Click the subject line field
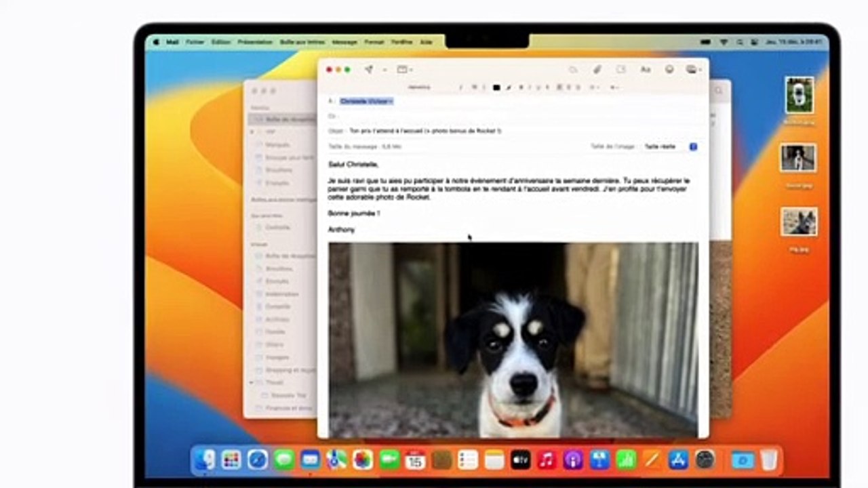This screenshot has width=868, height=488. (513, 130)
